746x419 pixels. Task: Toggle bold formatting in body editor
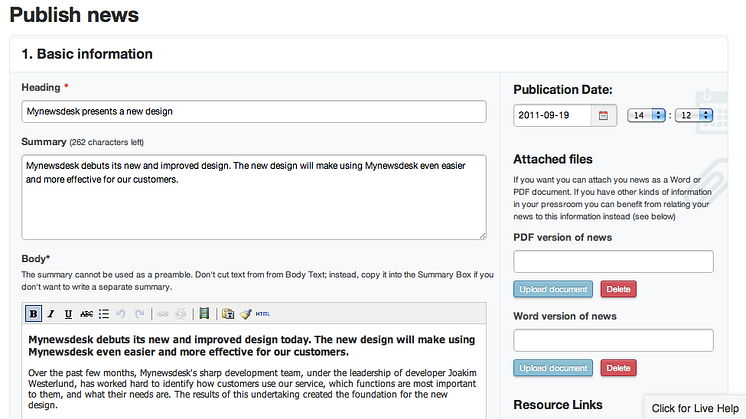pos(33,314)
